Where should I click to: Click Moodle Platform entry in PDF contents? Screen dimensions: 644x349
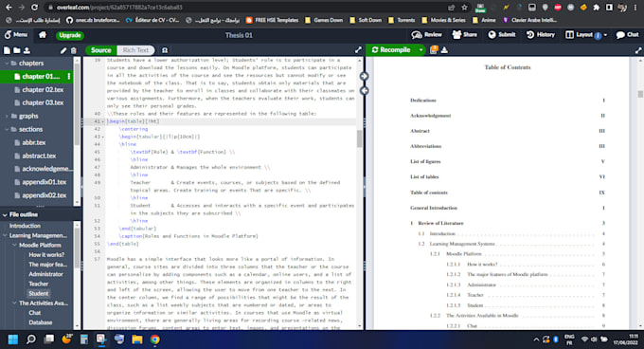point(463,254)
